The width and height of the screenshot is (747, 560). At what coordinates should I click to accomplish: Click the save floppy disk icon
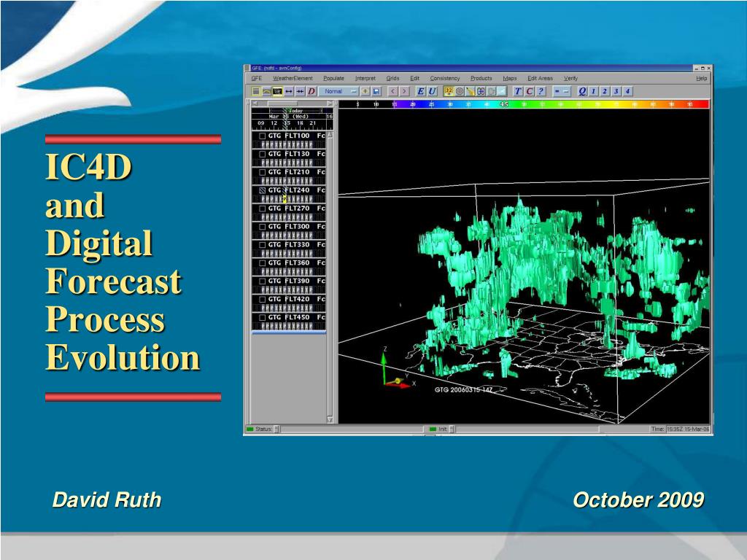(376, 91)
